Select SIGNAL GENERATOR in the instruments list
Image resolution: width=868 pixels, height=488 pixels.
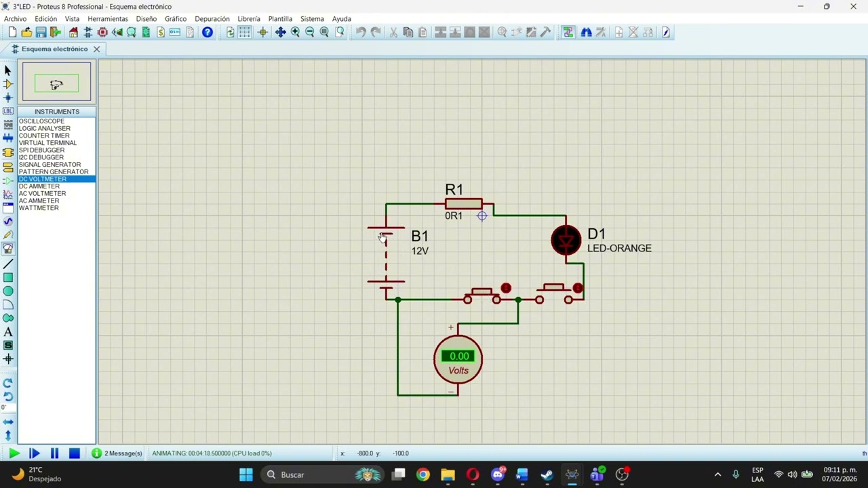tap(57, 165)
